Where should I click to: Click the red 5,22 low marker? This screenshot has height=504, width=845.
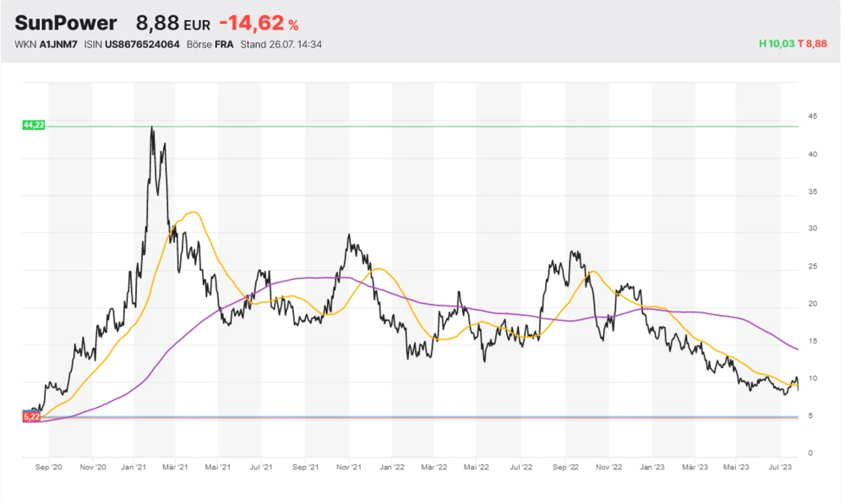[31, 417]
